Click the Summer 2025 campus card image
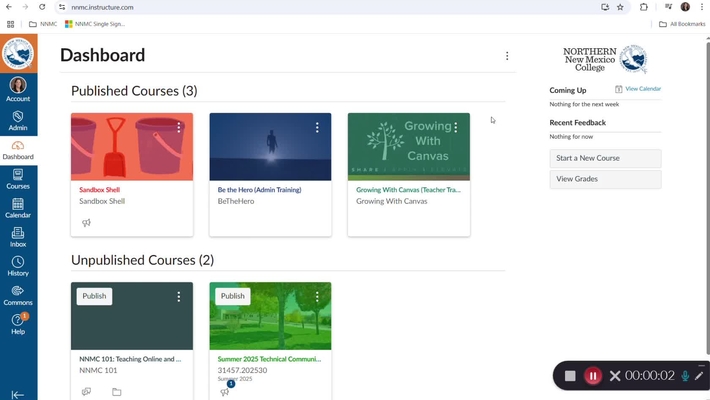This screenshot has height=400, width=710. (x=270, y=316)
